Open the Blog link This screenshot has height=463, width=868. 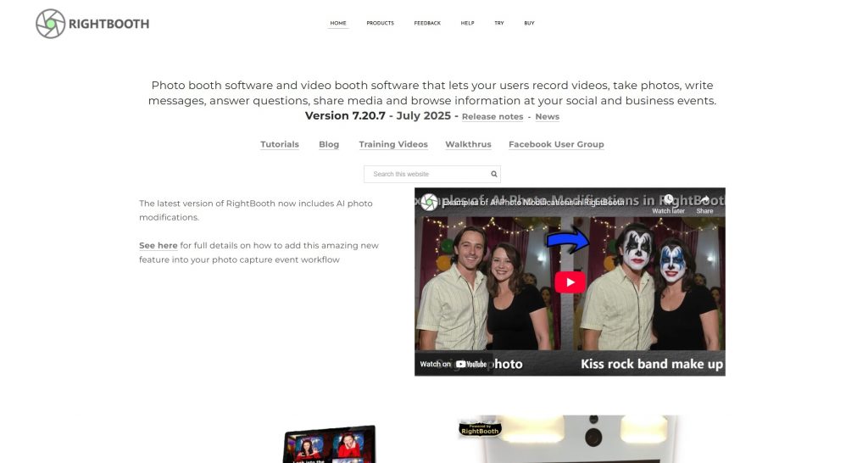[x=329, y=144]
